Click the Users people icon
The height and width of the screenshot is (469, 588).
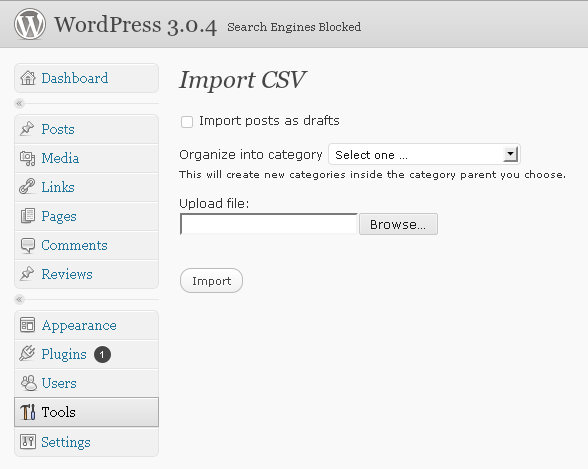coord(28,383)
